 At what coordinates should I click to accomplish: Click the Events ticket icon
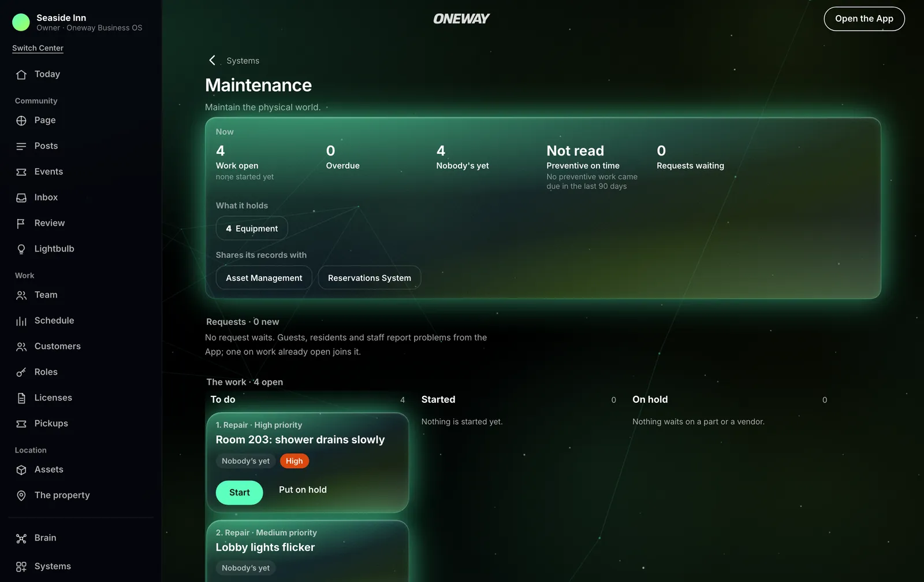[x=21, y=172]
